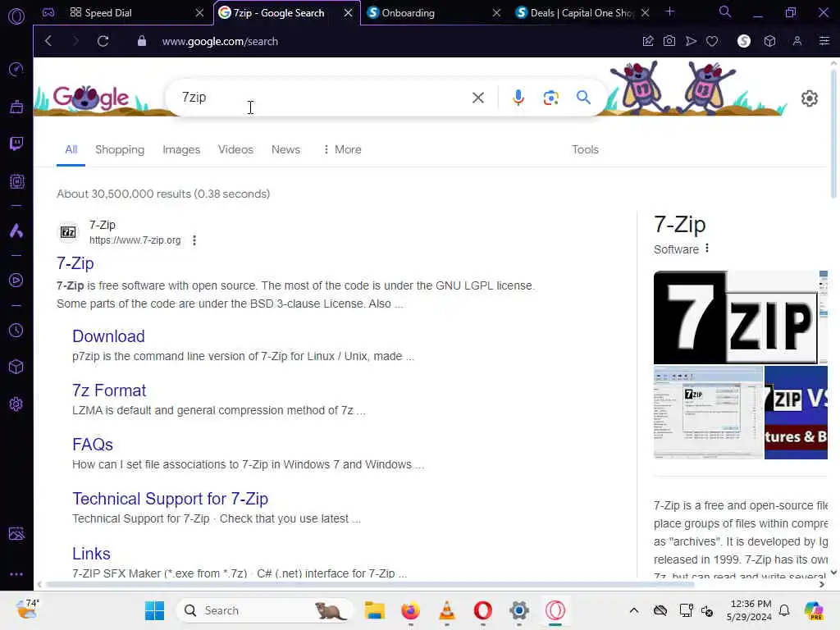The width and height of the screenshot is (840, 630).
Task: Open GX Corner gamepad icon
Action: click(48, 12)
